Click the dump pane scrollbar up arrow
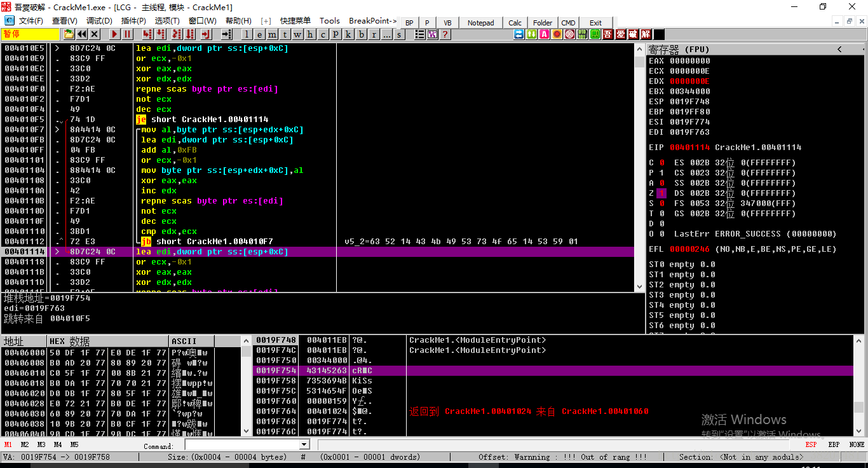This screenshot has width=868, height=468. pos(247,341)
